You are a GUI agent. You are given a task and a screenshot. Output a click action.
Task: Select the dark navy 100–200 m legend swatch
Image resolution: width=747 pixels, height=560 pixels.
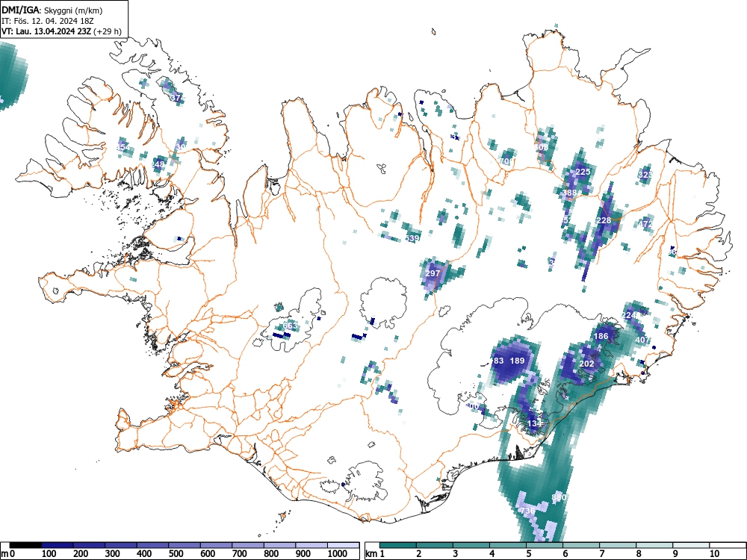coord(58,545)
